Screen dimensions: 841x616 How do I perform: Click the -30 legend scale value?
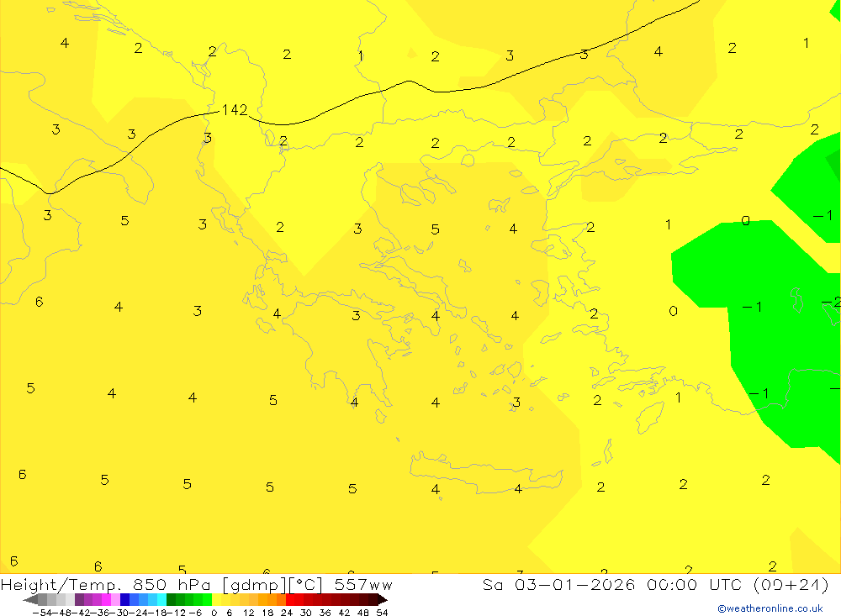point(121,613)
